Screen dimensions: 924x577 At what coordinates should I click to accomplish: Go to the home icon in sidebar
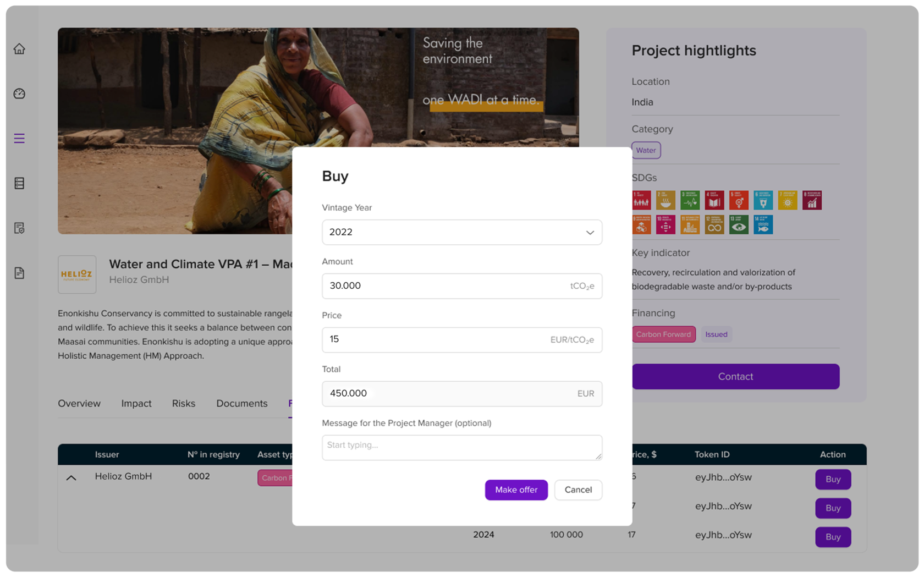coord(19,49)
